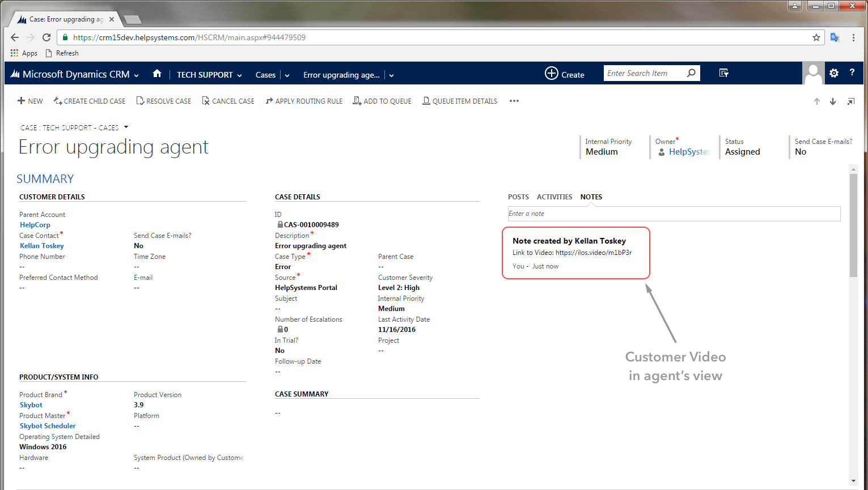This screenshot has width=868, height=490.
Task: Click CANCEL CASE command
Action: 228,101
